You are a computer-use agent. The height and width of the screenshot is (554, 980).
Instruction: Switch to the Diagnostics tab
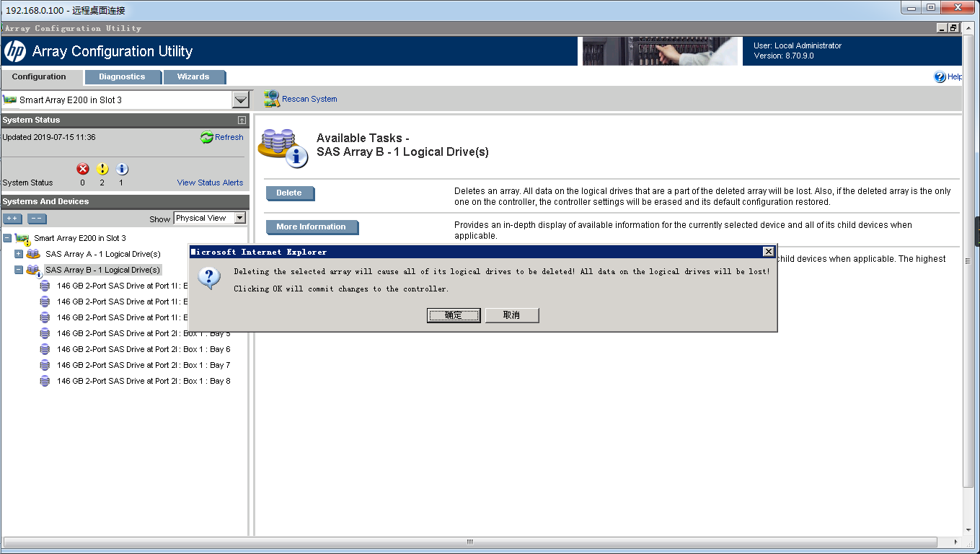122,76
